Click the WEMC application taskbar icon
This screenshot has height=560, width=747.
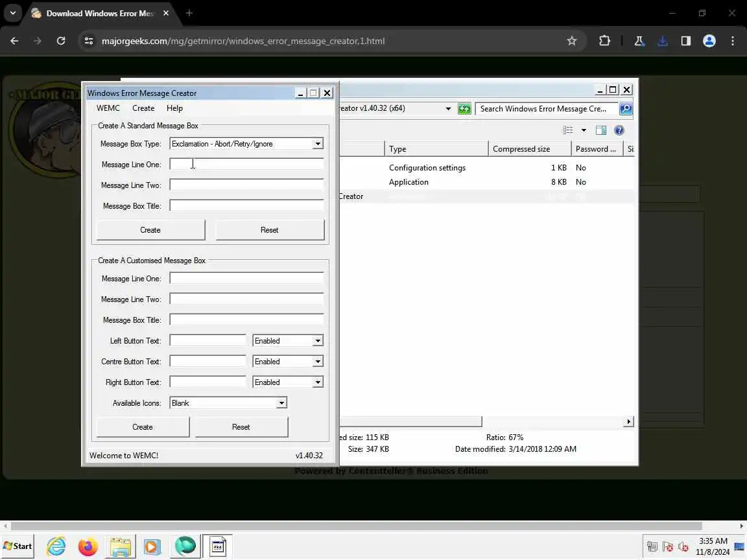tap(218, 546)
